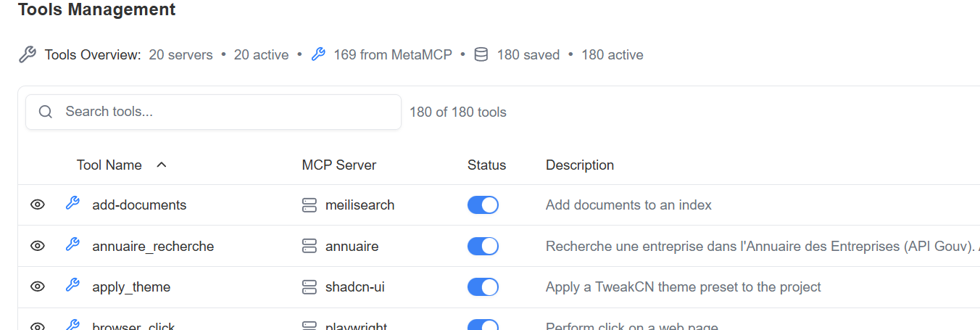Image resolution: width=980 pixels, height=330 pixels.
Task: Click the magnifier icon in search box
Action: (46, 112)
